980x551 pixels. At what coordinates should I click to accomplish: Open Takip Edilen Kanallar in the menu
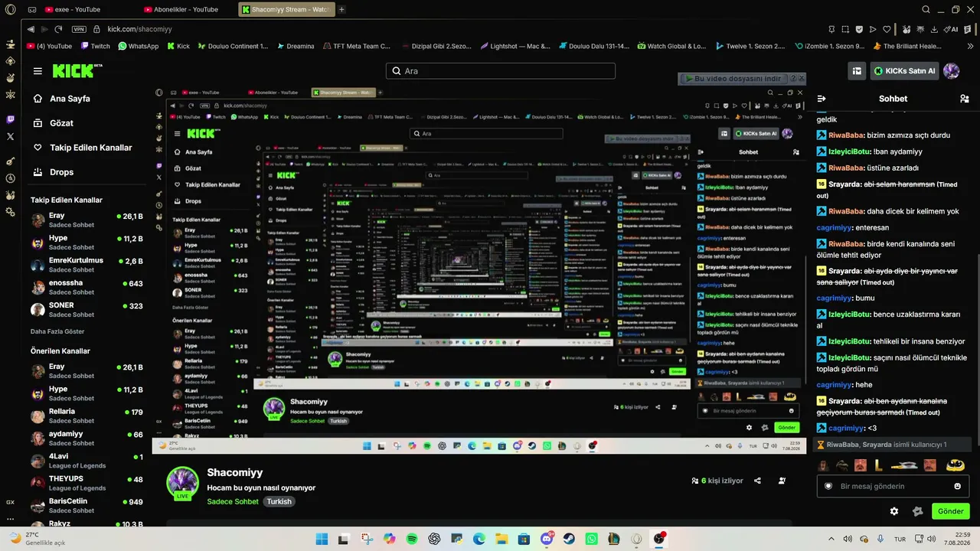(x=81, y=148)
